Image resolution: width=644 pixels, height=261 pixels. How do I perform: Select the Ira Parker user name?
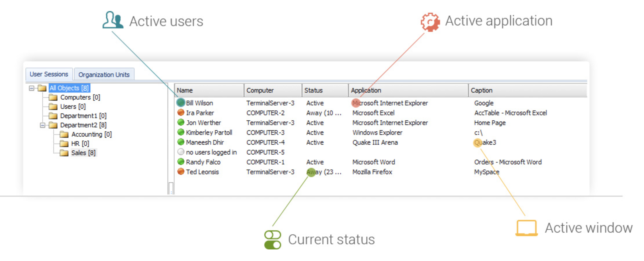click(x=200, y=113)
